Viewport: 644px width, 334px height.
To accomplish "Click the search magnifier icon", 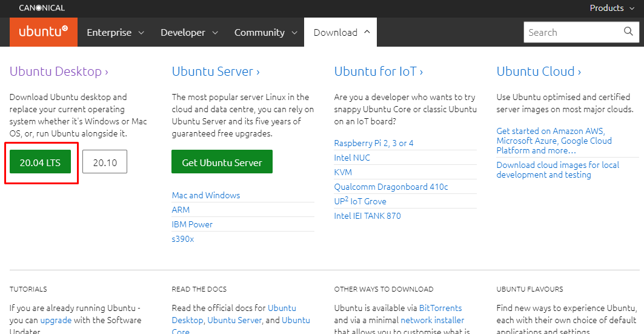I will [628, 32].
